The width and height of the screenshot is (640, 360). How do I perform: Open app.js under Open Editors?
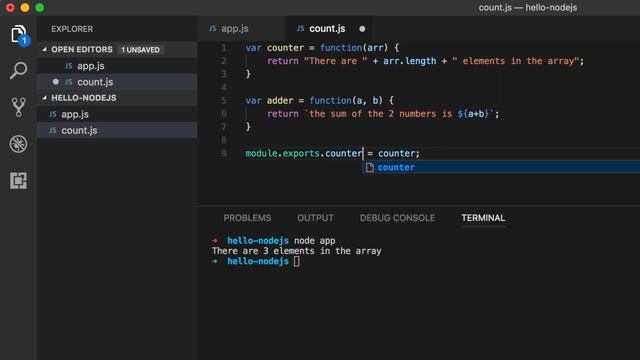(x=117, y=66)
